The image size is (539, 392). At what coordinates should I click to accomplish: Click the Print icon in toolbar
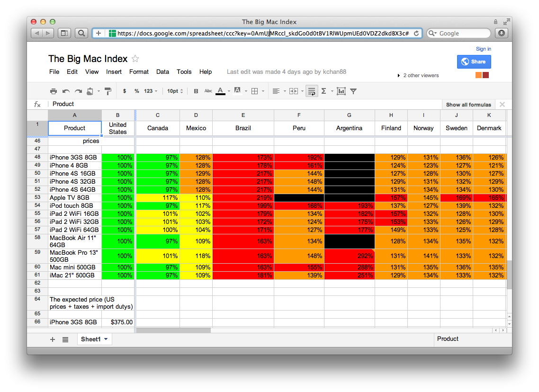tap(54, 91)
